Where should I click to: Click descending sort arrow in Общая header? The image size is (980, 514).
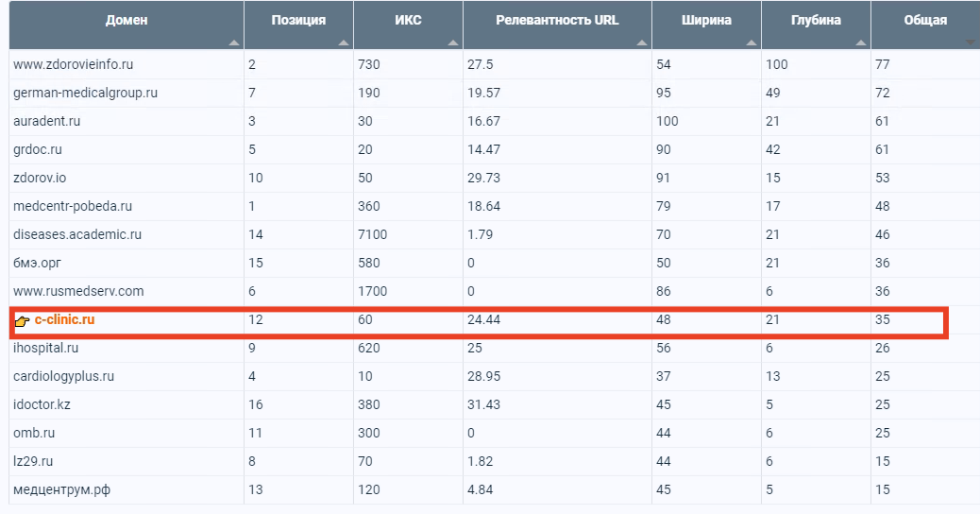coord(971,43)
